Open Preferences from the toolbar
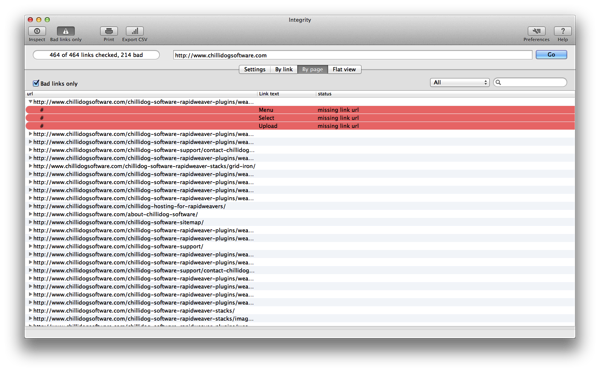The width and height of the screenshot is (600, 372). coord(536,31)
